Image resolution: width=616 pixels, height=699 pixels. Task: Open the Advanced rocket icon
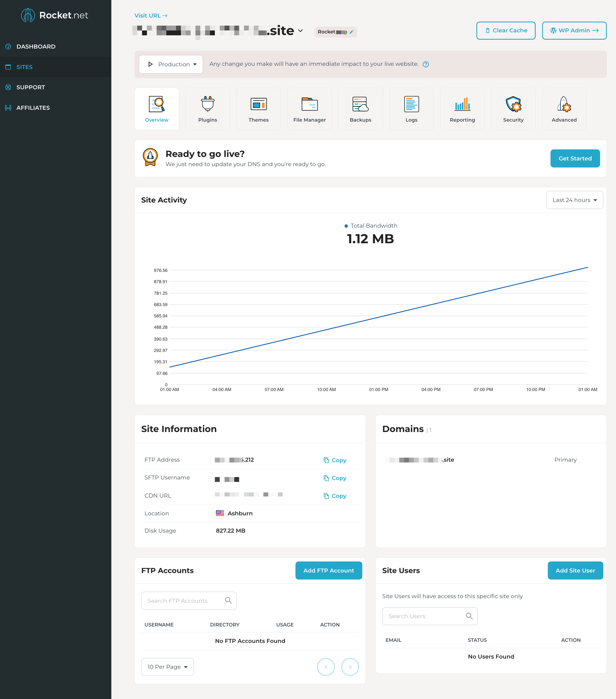(564, 104)
